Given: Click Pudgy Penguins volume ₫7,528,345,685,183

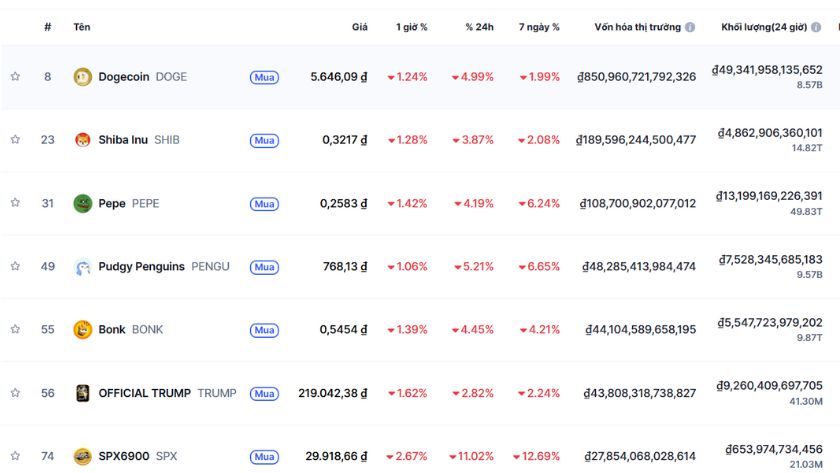Looking at the screenshot, I should tap(770, 259).
